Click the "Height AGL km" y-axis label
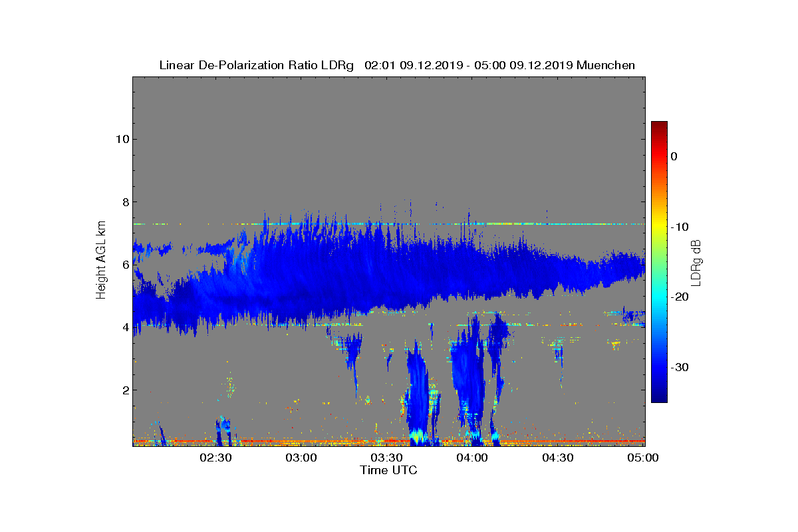 coord(101,260)
